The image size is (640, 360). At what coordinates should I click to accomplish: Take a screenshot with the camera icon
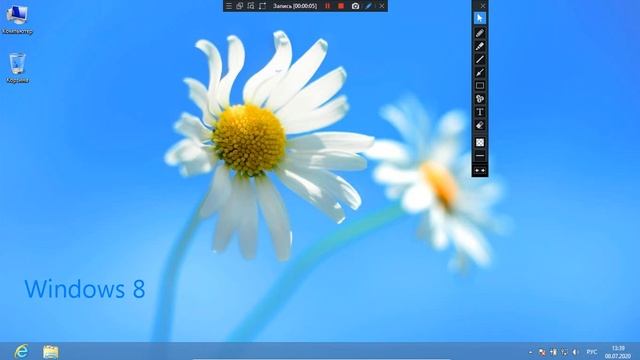[356, 6]
